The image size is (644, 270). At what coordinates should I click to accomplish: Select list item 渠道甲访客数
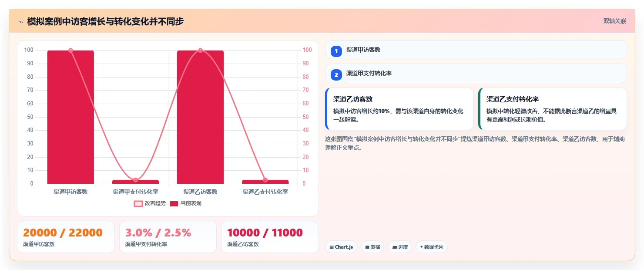click(476, 50)
